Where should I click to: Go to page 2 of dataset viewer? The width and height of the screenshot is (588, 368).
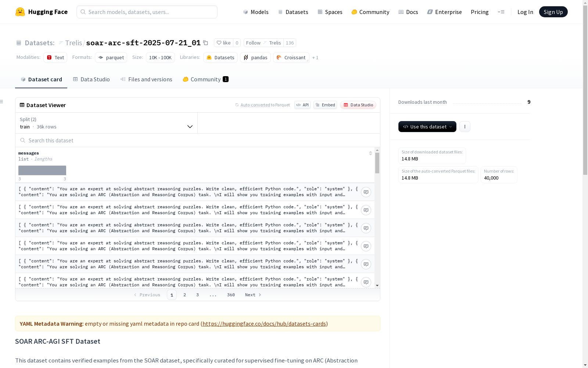184,295
